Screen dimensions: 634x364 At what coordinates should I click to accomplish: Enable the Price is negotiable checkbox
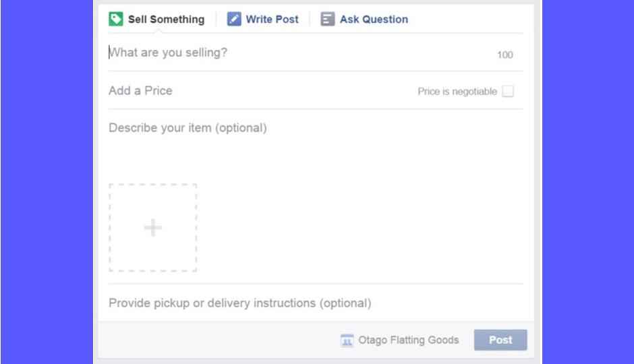508,91
